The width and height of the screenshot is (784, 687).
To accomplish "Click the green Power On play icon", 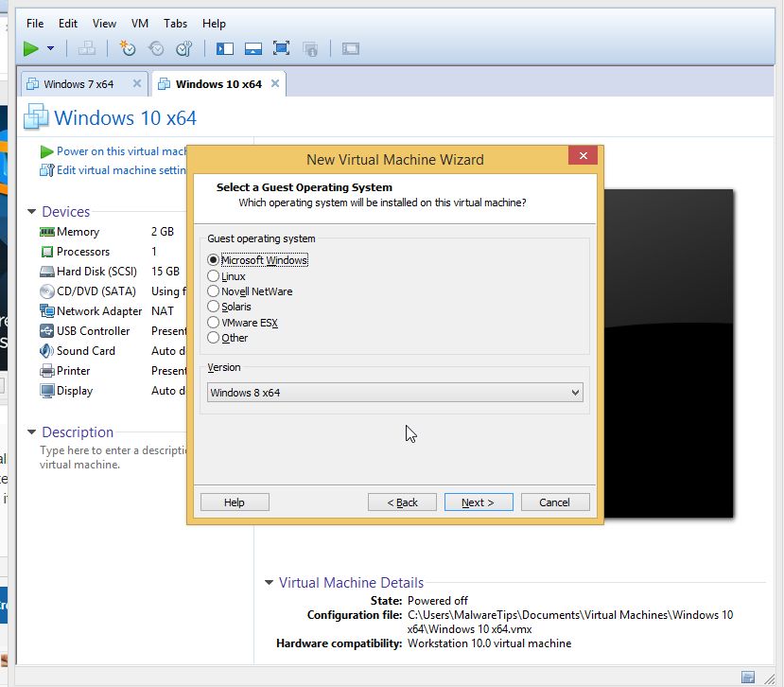I will pos(31,48).
